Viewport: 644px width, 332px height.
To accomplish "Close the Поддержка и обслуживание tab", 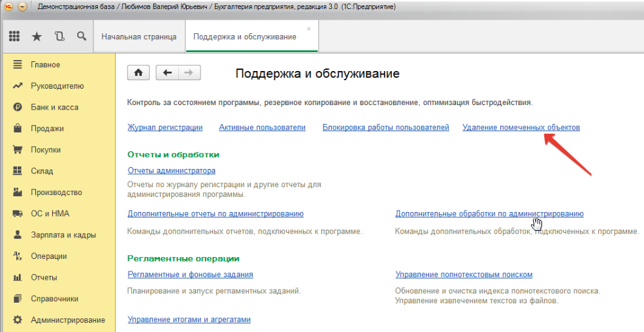I will click(309, 29).
